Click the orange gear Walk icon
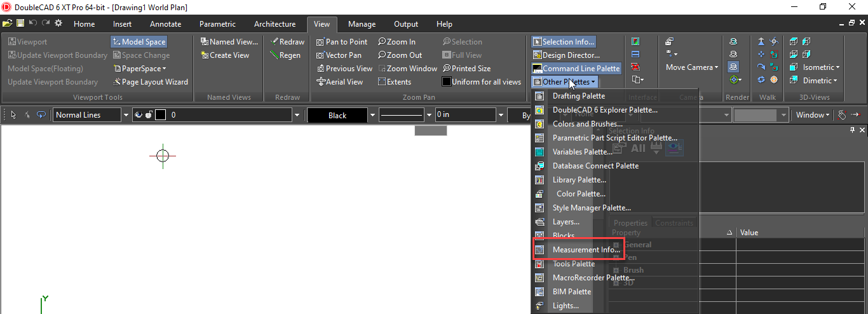This screenshot has height=314, width=868. (774, 80)
